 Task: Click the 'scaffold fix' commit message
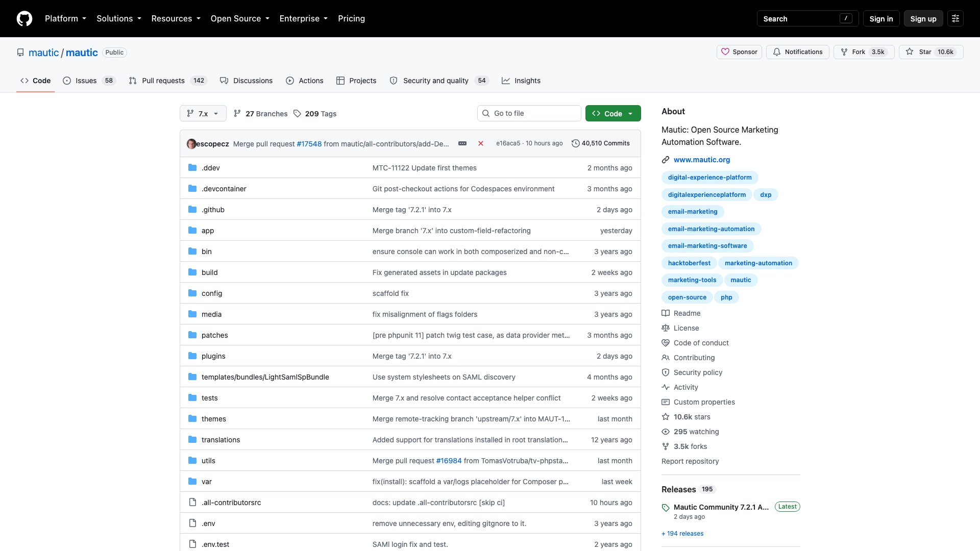pos(390,293)
